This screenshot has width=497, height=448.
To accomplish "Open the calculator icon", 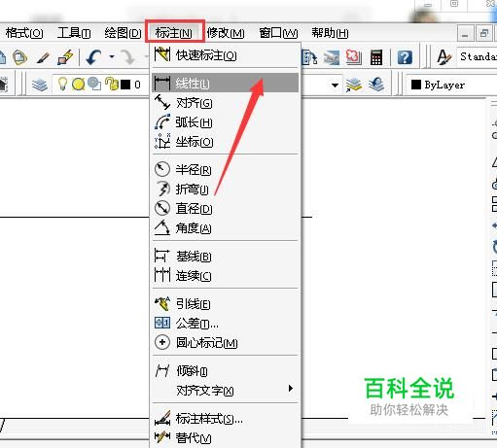I will [375, 57].
